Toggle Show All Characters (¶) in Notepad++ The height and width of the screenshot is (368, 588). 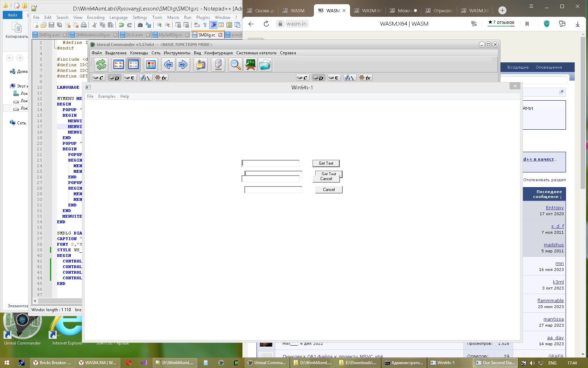tap(205, 25)
